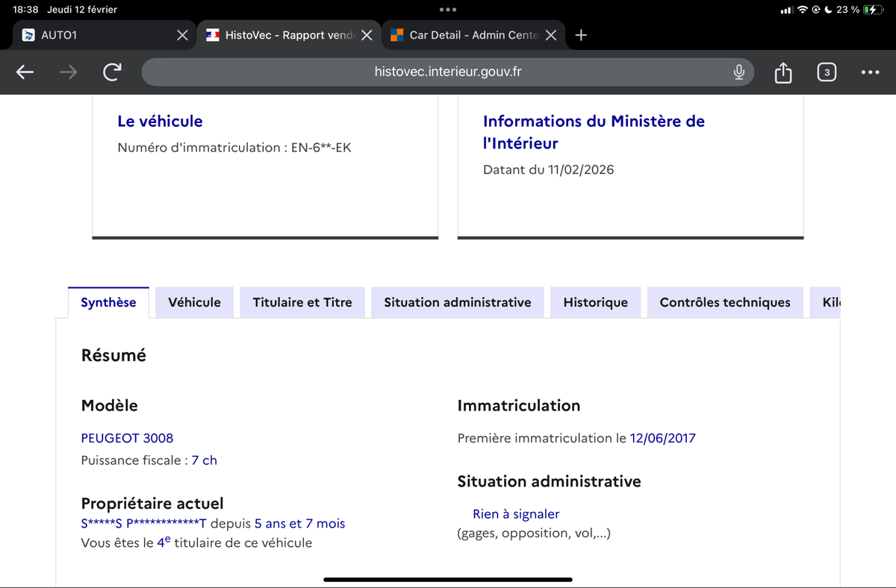Open the tab switcher showing 3 tabs

[x=826, y=72]
